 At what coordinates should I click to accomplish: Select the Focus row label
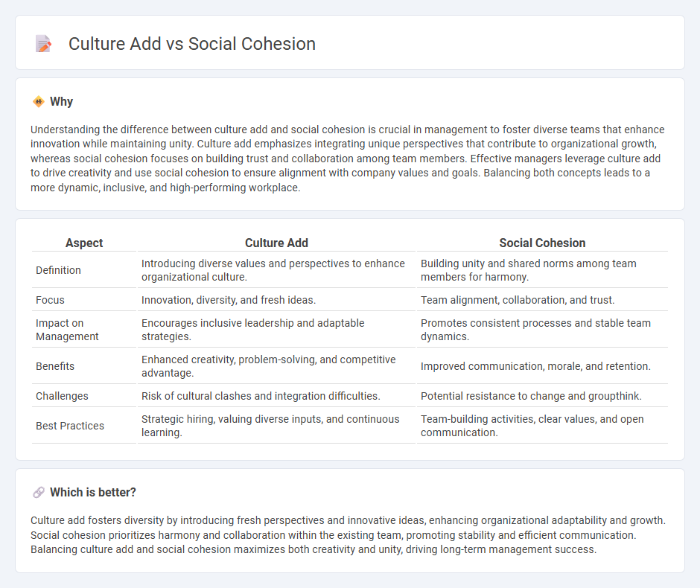(x=50, y=300)
